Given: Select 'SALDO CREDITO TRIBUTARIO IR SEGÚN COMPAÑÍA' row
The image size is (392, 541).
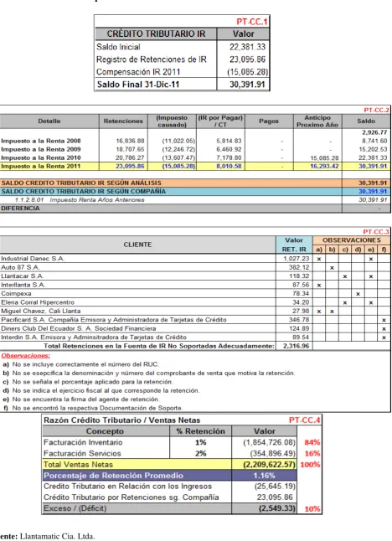Looking at the screenshot, I should coord(195,192).
